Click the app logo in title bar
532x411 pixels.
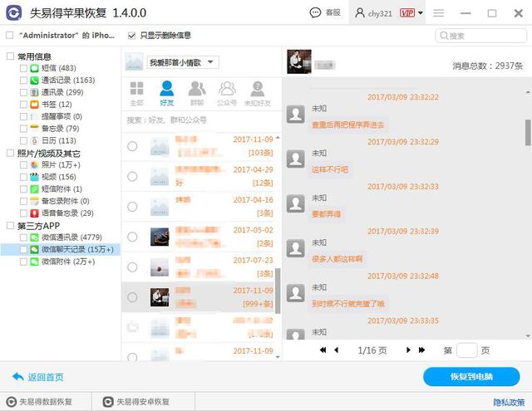(x=14, y=13)
